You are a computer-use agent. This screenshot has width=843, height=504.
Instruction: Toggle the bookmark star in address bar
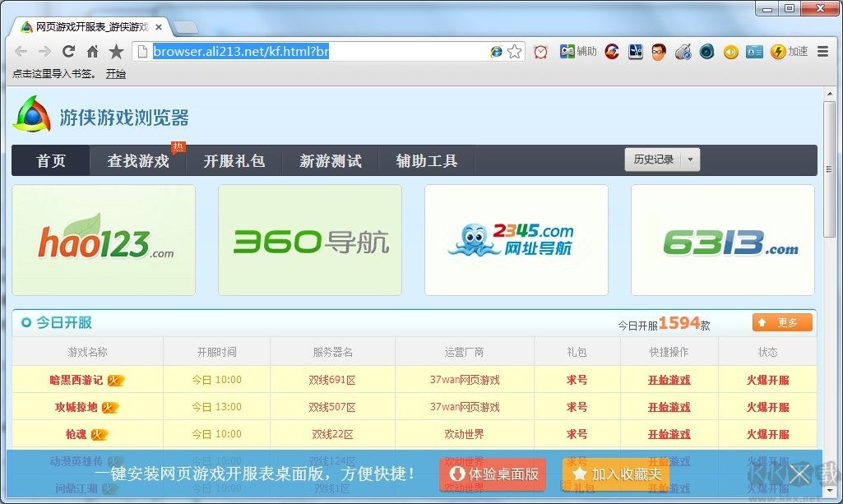[x=516, y=51]
